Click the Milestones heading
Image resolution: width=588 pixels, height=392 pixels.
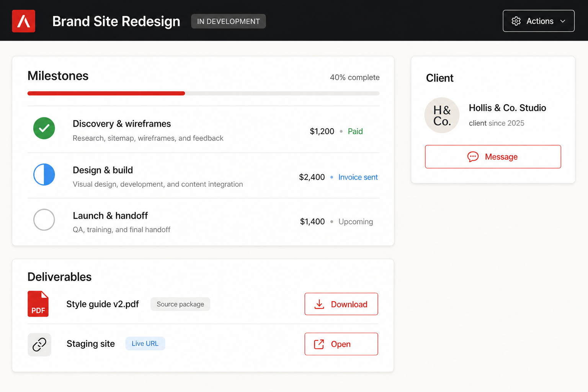pos(58,76)
